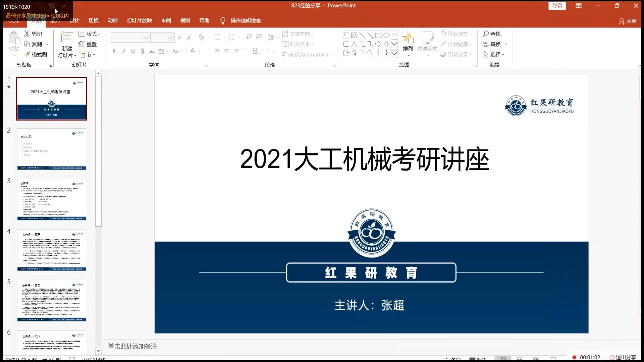Click the 格式刷 (Format Painter) icon

pos(27,54)
